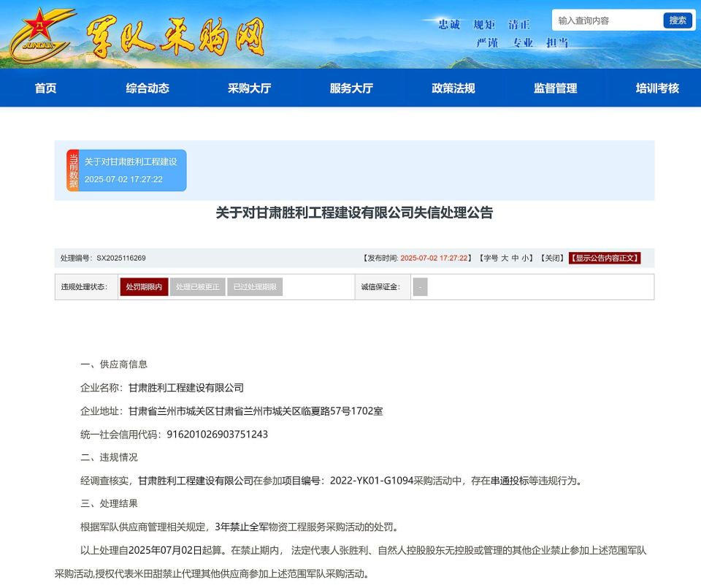The width and height of the screenshot is (701, 588).
Task: Click the 输入查询内容 search field
Action: pos(607,20)
